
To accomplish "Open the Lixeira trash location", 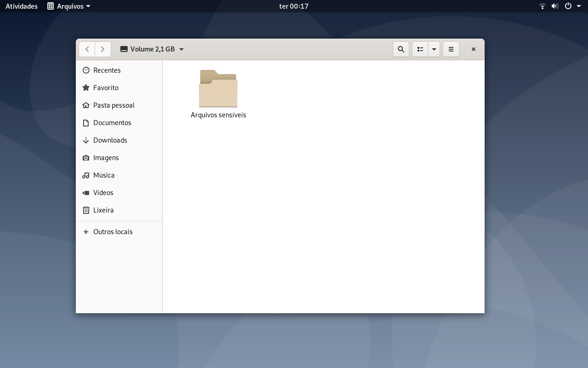I will pyautogui.click(x=119, y=210).
